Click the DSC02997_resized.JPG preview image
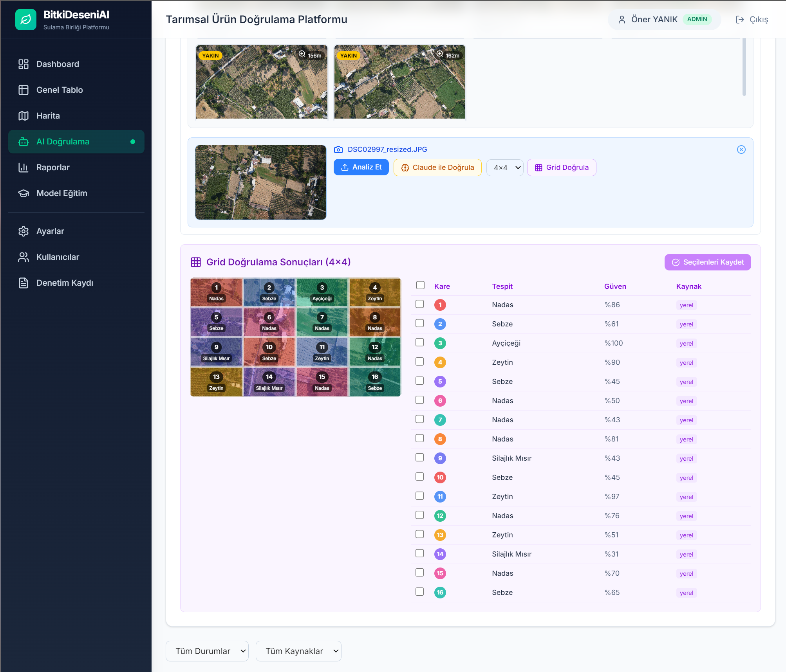Viewport: 786px width, 672px height. pos(261,182)
